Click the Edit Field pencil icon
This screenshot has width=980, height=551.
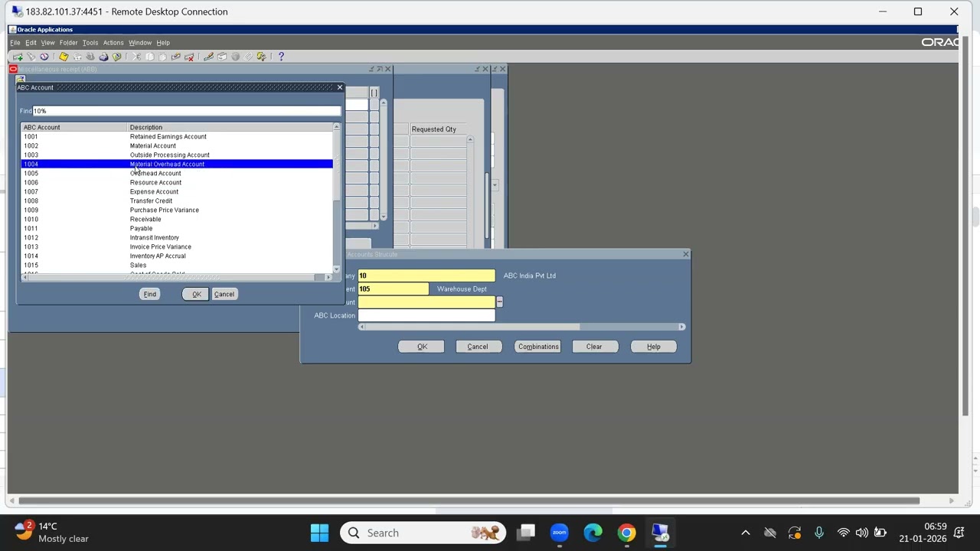pos(208,57)
